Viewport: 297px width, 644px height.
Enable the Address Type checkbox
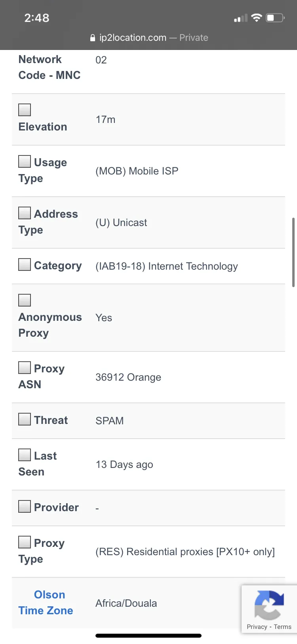[x=25, y=213]
